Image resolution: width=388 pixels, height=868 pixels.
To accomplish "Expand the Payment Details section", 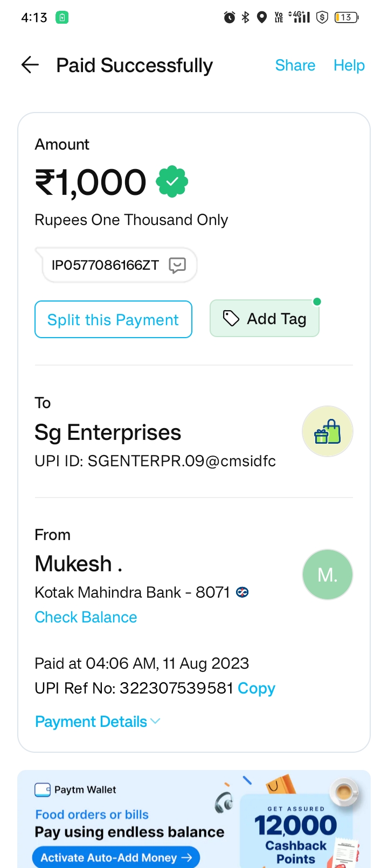I will (91, 722).
